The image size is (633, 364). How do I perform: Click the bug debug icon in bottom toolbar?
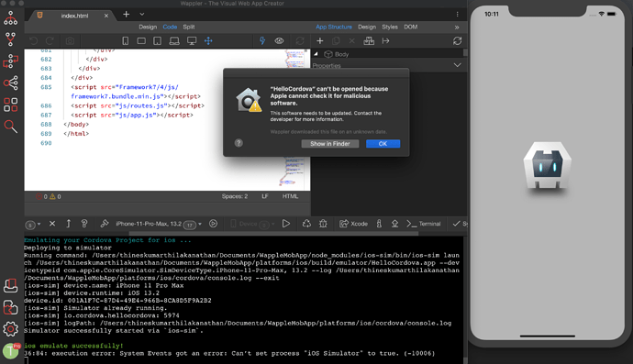pos(323,224)
